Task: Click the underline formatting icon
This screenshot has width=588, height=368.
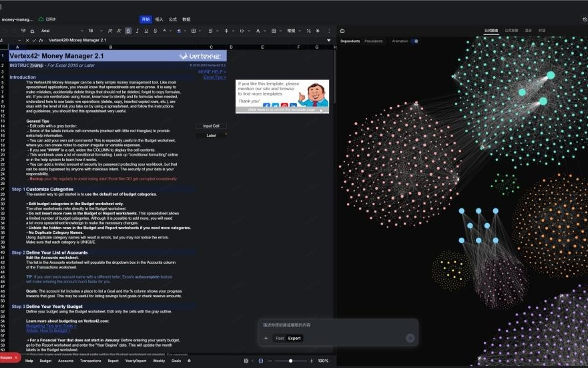Action: click(146, 31)
